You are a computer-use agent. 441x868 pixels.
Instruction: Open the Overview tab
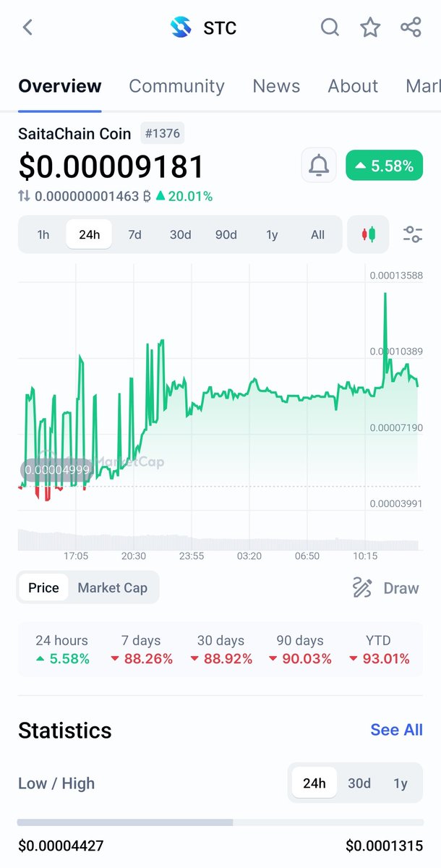click(60, 86)
